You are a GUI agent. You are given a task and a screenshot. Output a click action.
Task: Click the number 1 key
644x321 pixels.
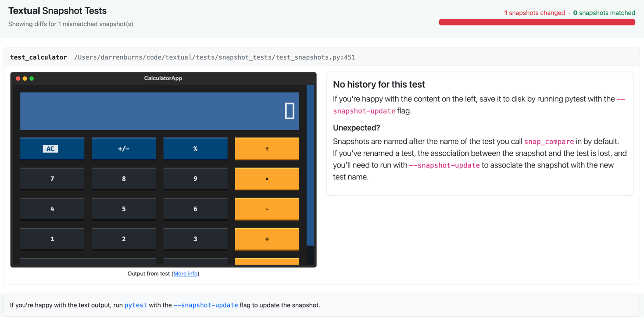(52, 239)
